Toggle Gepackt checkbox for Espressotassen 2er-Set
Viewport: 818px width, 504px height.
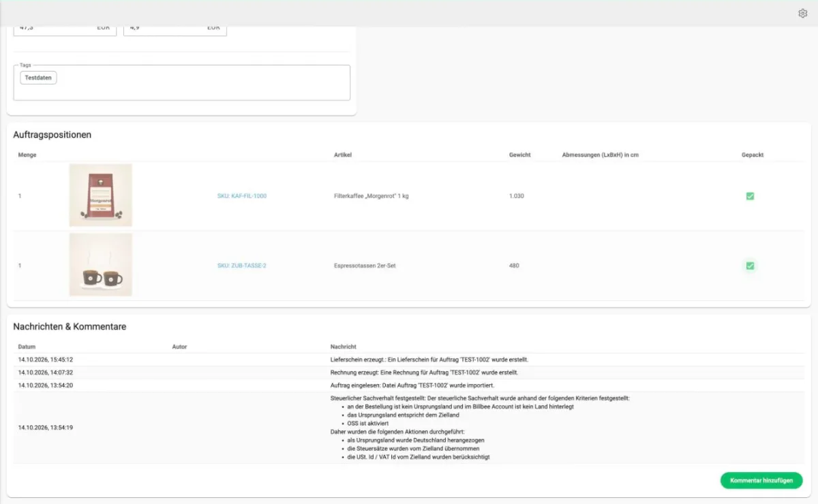tap(750, 266)
